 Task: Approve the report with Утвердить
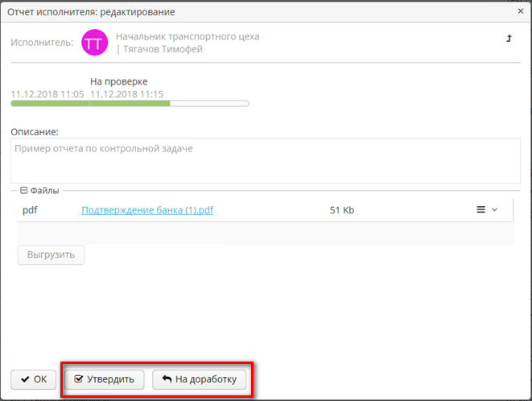coord(105,378)
